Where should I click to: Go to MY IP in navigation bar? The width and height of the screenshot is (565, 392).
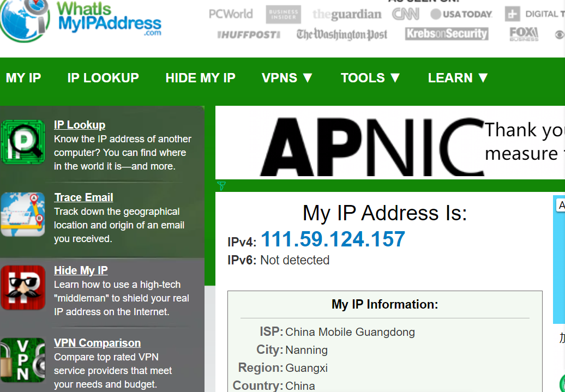23,78
